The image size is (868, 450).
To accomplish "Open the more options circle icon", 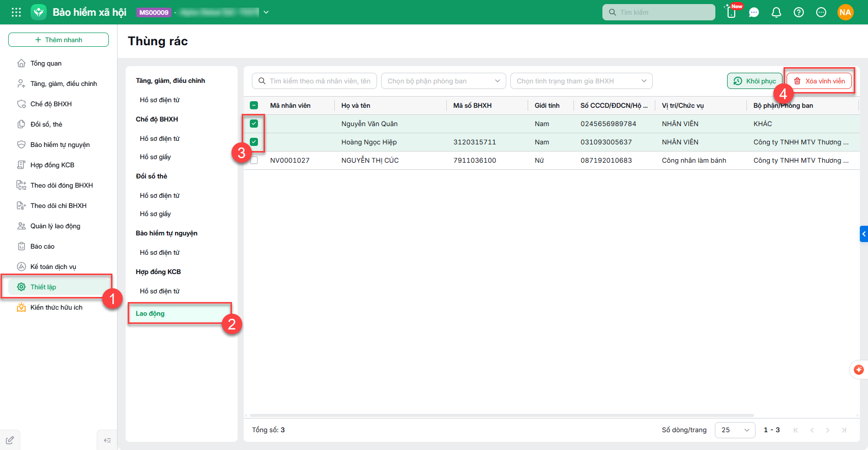I will pyautogui.click(x=821, y=12).
